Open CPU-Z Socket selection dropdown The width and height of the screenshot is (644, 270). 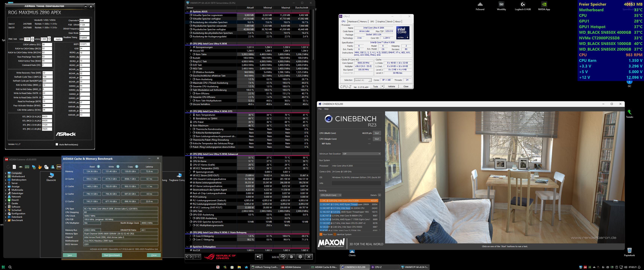coord(363,80)
